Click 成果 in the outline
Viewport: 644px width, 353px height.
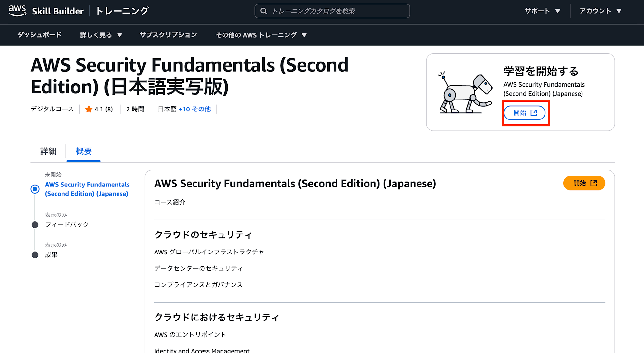51,255
